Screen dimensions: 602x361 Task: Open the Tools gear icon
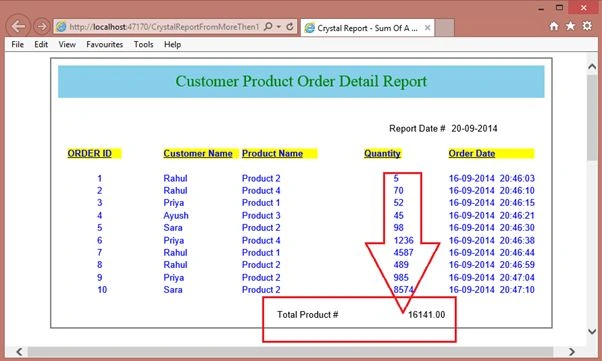[587, 26]
